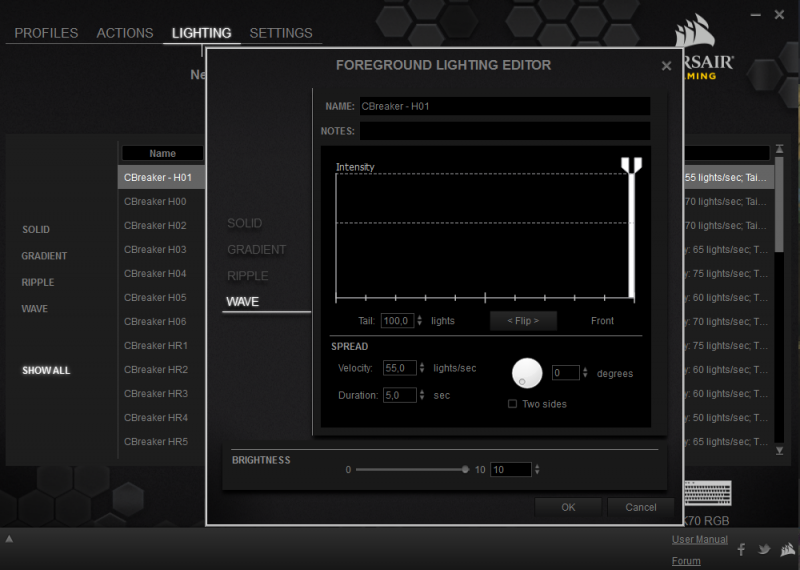800x570 pixels.
Task: Select the CBreaker H05 row
Action: [161, 297]
